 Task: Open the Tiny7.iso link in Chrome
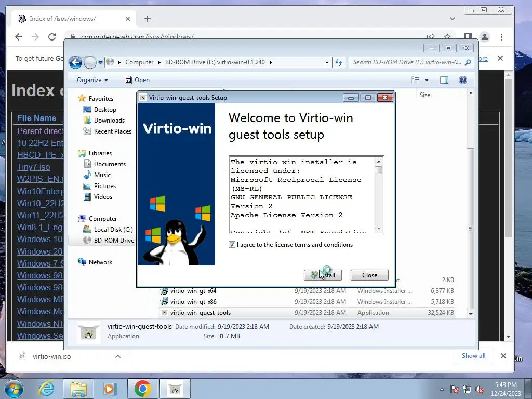click(34, 167)
